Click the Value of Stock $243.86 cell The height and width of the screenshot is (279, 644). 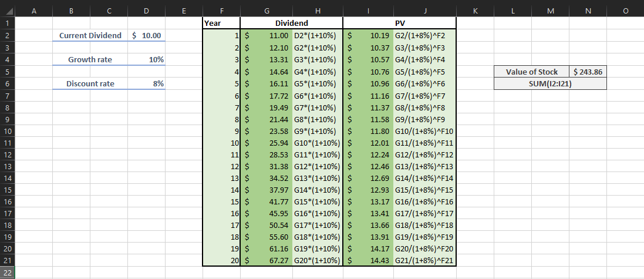[x=588, y=72]
